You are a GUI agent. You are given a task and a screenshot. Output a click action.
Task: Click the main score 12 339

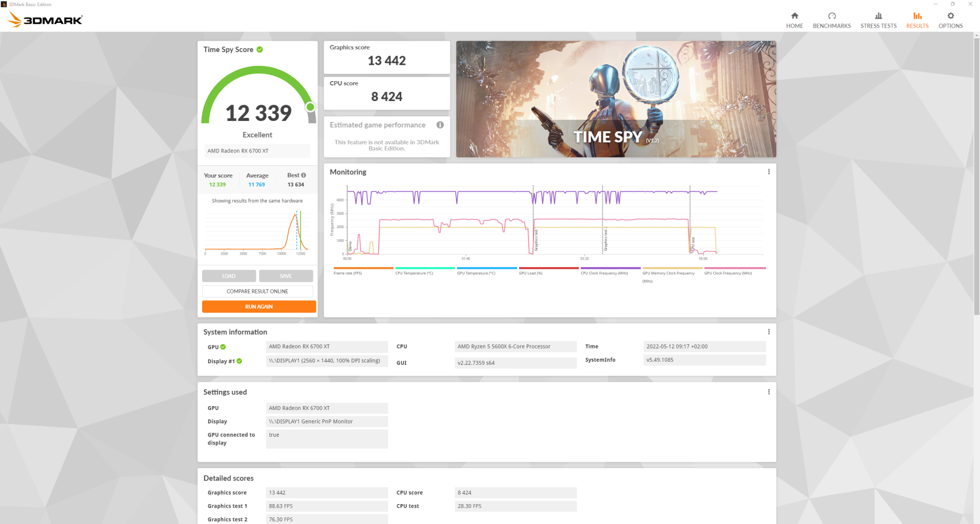click(258, 113)
